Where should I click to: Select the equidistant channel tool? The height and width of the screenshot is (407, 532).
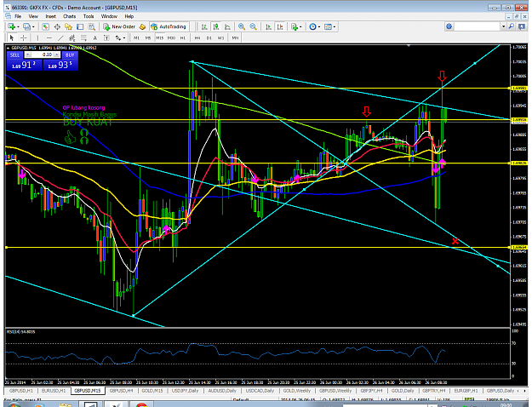click(x=72, y=37)
